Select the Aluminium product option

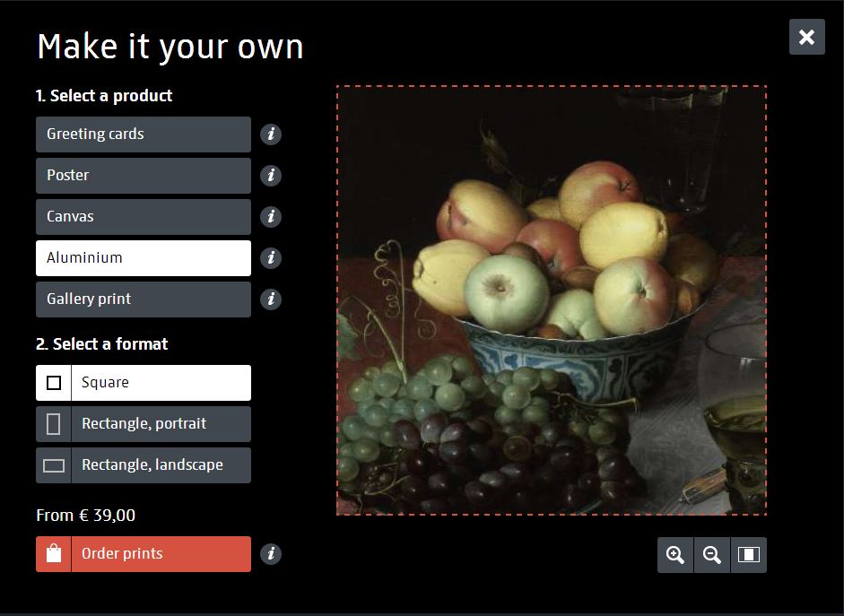coord(144,258)
